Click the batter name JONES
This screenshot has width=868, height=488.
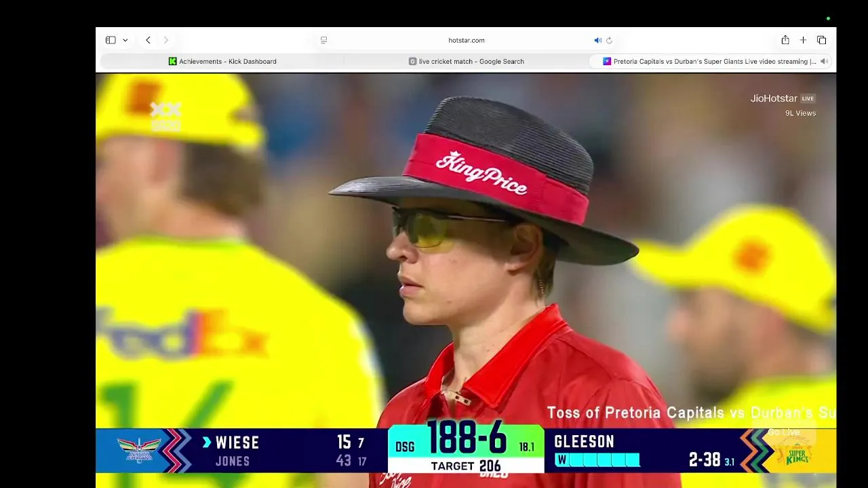point(233,462)
